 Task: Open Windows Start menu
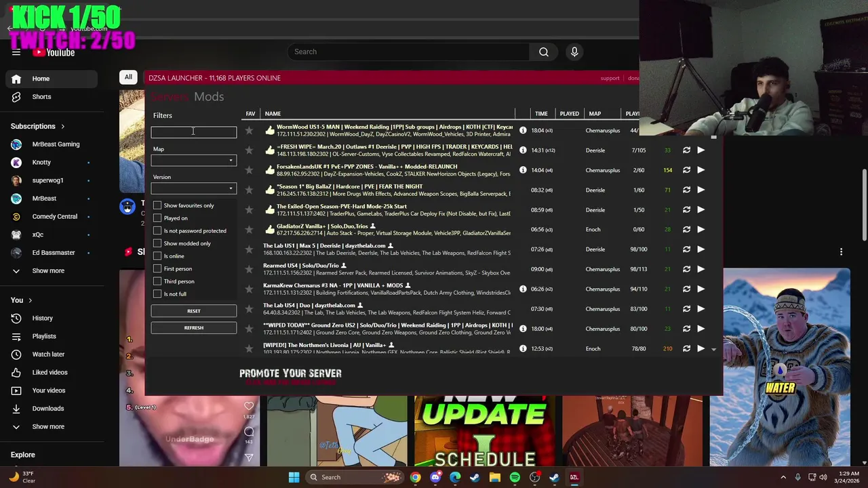tap(294, 477)
